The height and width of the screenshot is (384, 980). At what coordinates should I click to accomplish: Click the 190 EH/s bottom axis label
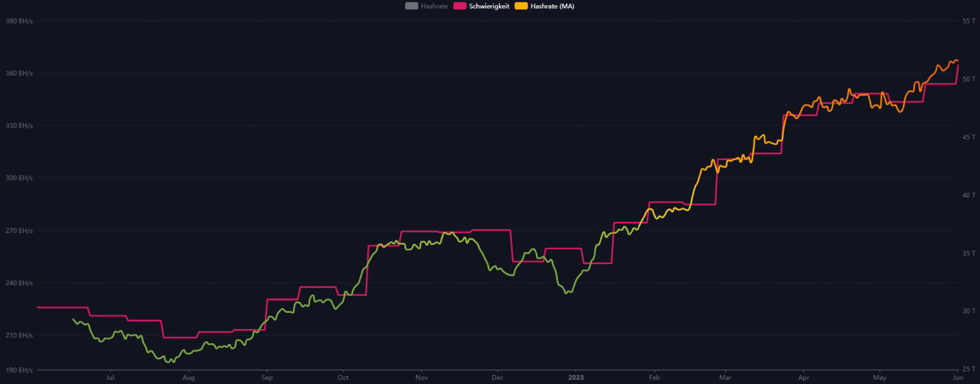(x=19, y=370)
